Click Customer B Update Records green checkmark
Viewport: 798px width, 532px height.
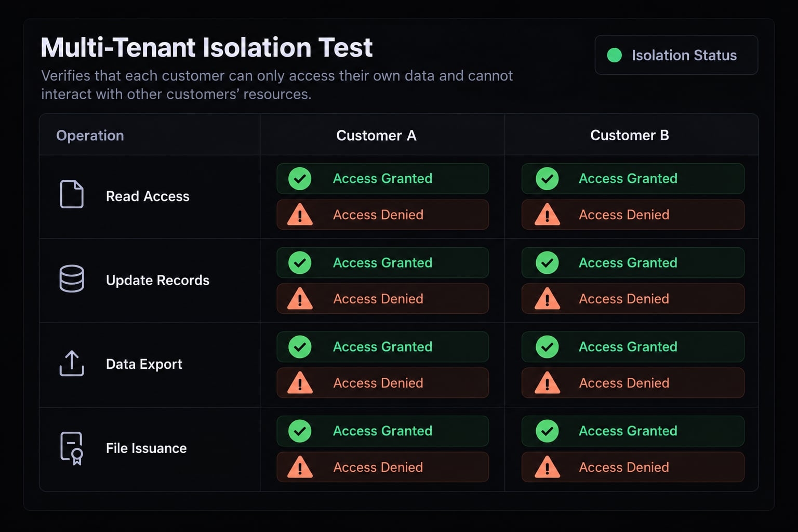coord(547,263)
